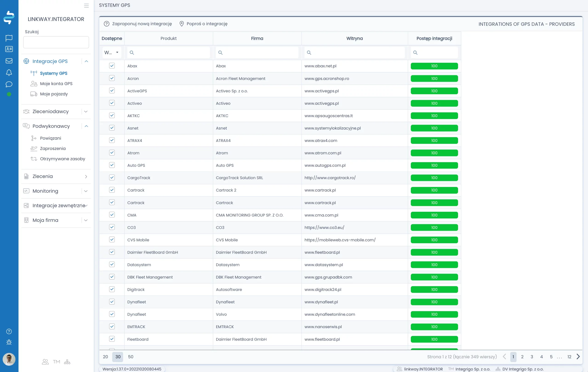
Task: Click the Volvo Dynafleet progress bar
Action: (x=434, y=314)
